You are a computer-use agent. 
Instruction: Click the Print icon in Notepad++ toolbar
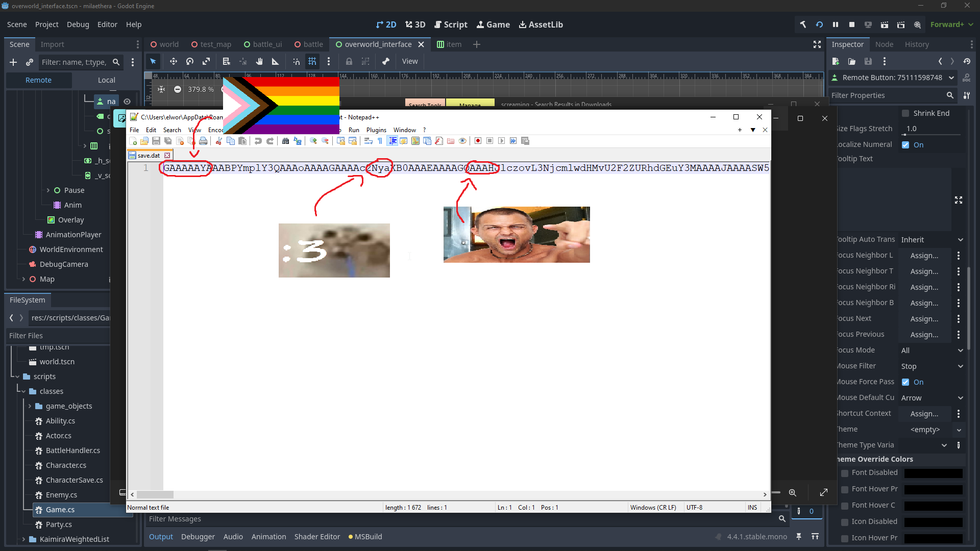coord(203,141)
